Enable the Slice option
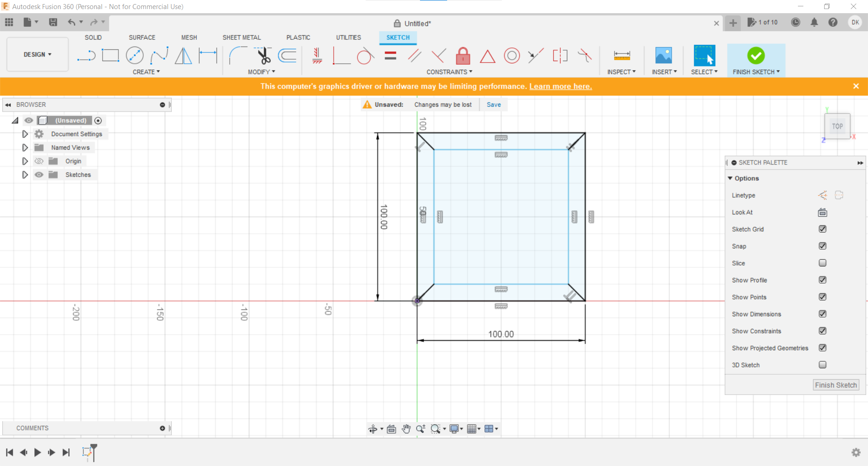The image size is (868, 466). point(822,263)
